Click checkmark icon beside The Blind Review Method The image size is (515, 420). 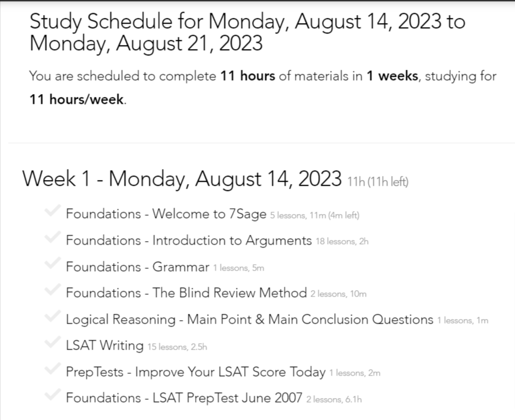tap(53, 291)
